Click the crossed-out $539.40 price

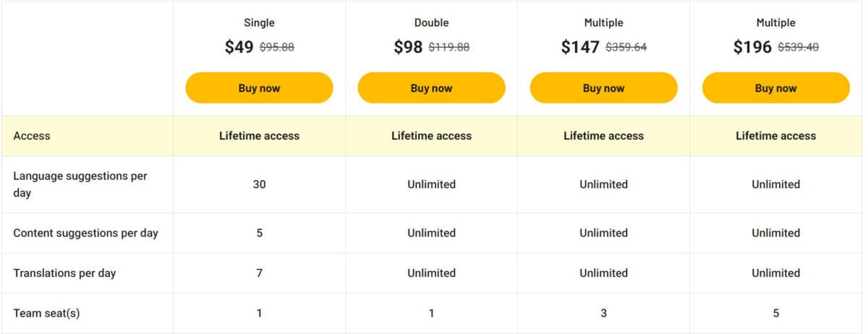[798, 48]
